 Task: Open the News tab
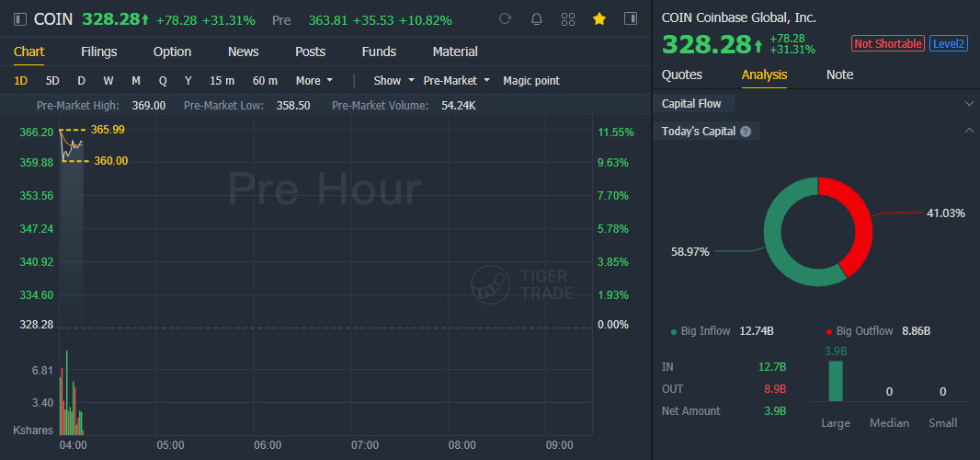pos(243,52)
